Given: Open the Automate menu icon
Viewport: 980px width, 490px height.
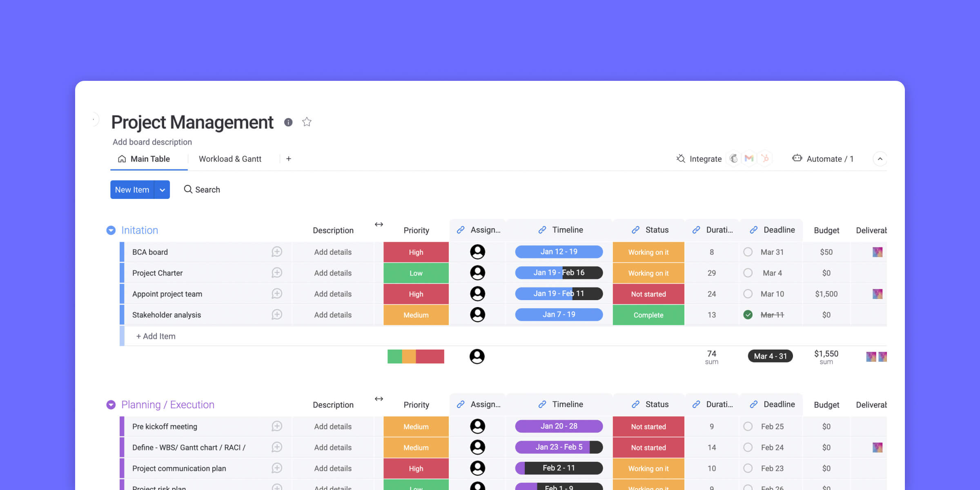Looking at the screenshot, I should pos(796,159).
